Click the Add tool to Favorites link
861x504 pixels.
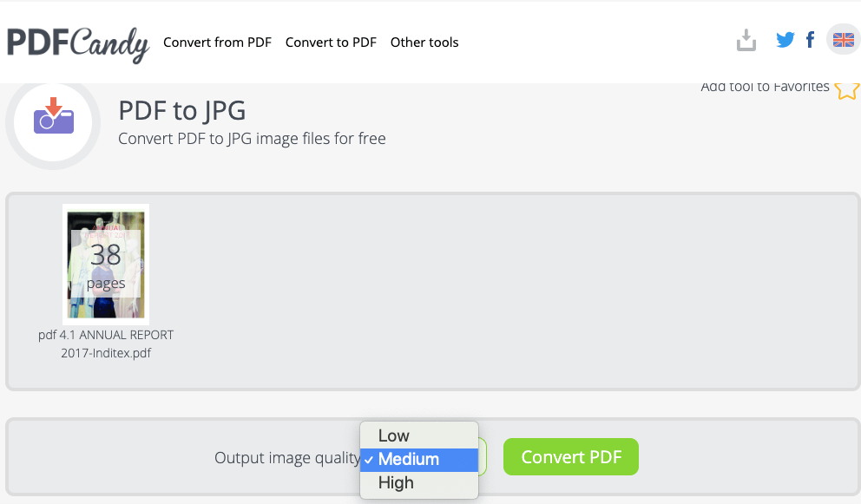[765, 87]
